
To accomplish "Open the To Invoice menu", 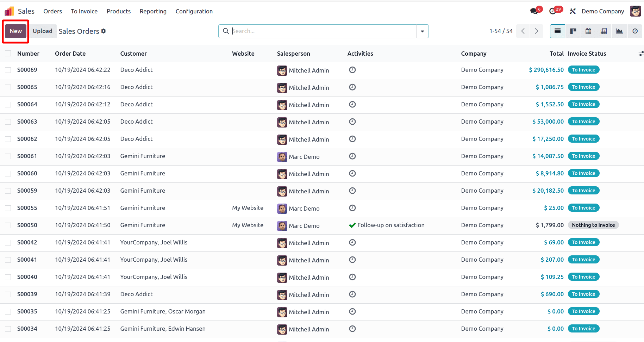I will tap(84, 11).
